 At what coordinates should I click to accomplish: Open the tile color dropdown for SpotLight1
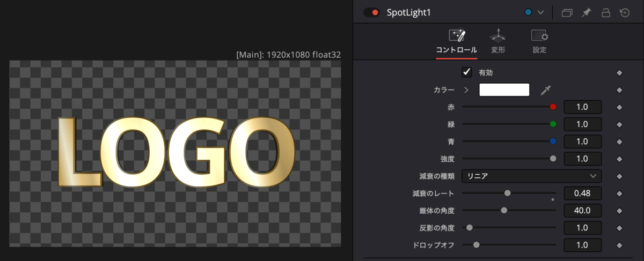[x=540, y=12]
